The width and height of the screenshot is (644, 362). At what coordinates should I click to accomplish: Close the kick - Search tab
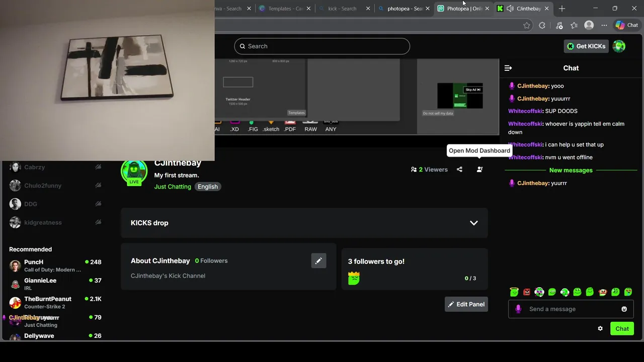click(368, 9)
